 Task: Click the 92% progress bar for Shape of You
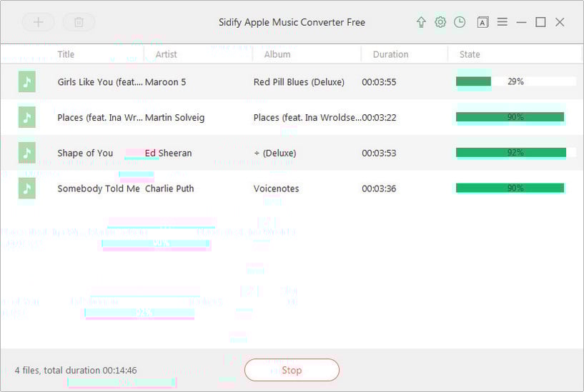click(516, 153)
